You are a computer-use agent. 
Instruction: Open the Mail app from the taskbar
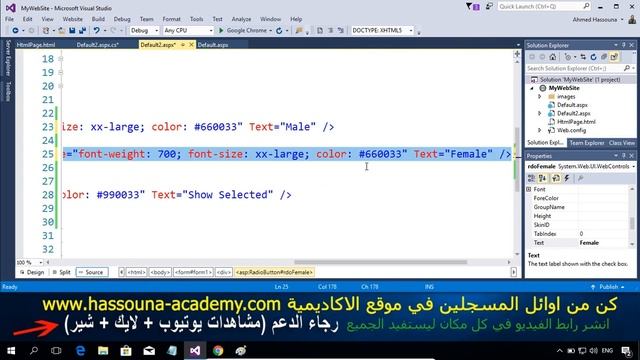[x=149, y=351]
